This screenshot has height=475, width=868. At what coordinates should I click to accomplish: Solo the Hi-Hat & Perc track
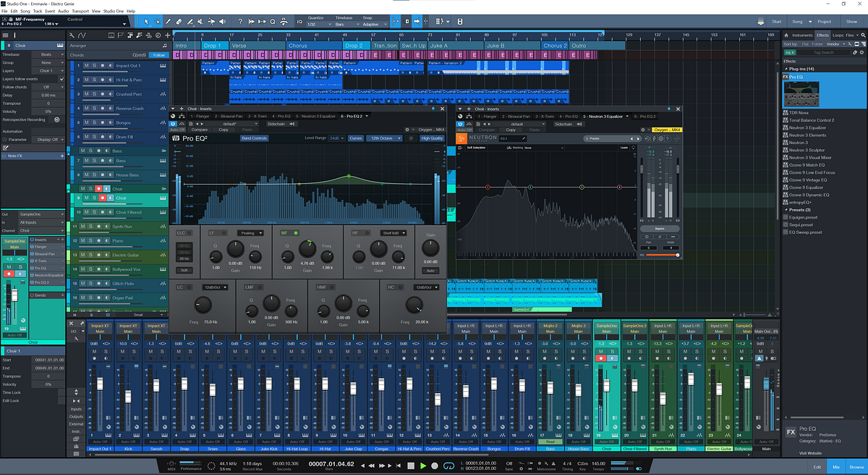(94, 80)
